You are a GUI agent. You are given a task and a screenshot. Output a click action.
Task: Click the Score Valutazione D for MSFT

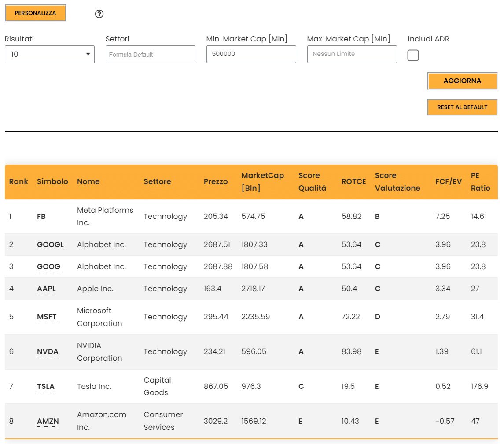[377, 317]
